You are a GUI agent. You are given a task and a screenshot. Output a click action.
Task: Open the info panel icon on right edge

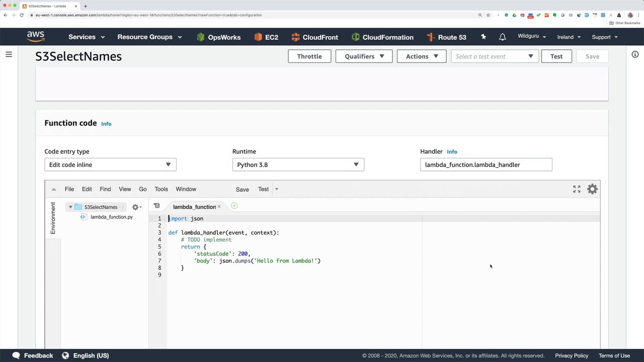point(635,54)
